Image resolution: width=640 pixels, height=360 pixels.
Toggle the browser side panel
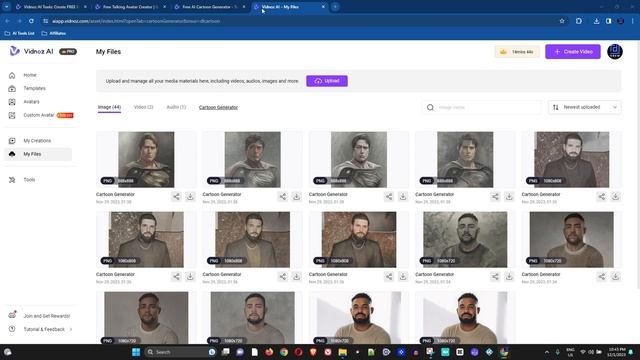click(x=609, y=21)
